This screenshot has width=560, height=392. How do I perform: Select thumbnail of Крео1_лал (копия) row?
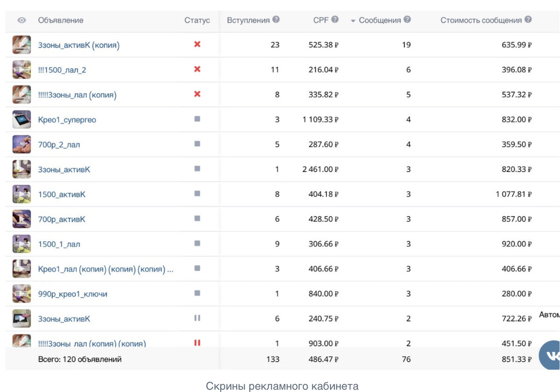click(21, 269)
